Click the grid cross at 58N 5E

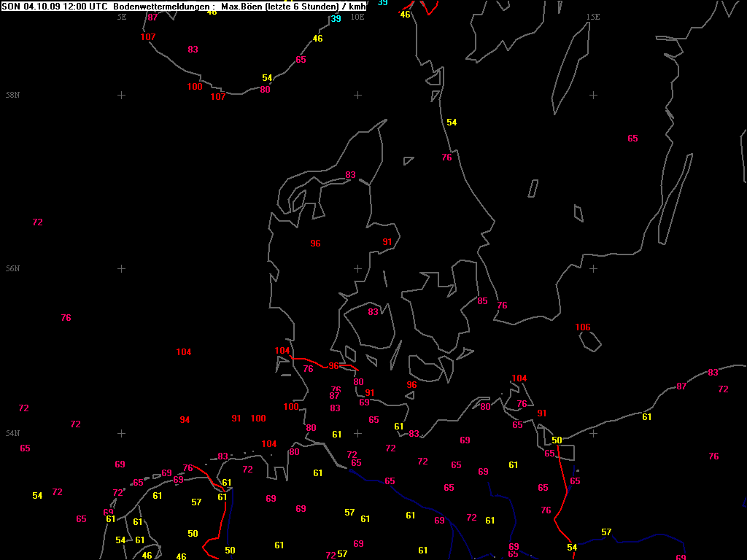[x=122, y=95]
